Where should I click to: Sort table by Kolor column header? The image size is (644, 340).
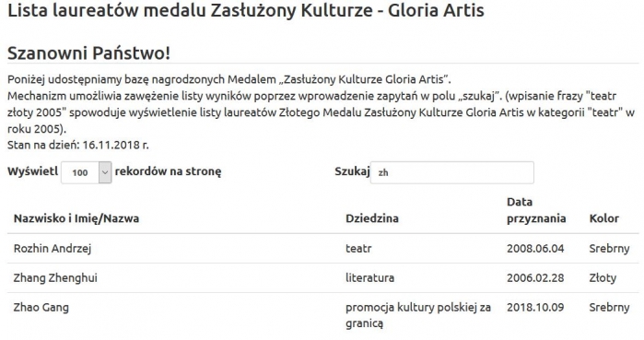(603, 218)
